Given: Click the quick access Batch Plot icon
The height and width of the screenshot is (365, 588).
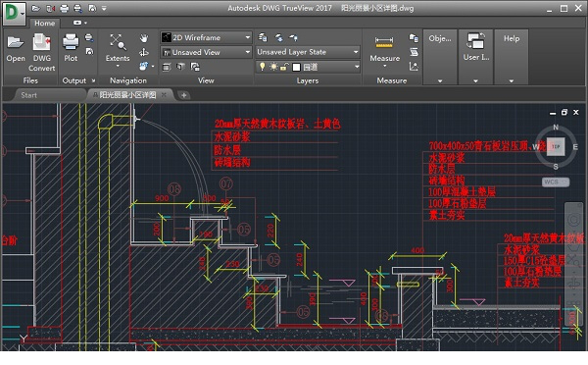Looking at the screenshot, I should (78, 8).
